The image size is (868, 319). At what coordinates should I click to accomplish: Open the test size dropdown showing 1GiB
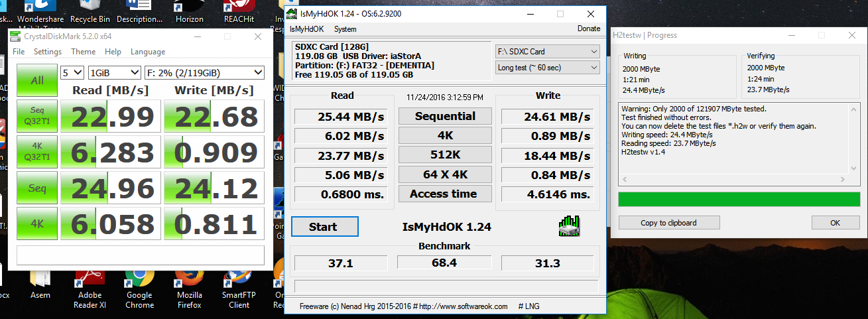114,72
